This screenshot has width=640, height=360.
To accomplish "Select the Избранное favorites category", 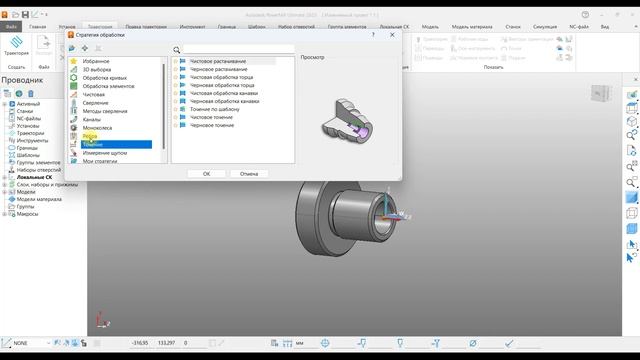I will coord(96,61).
